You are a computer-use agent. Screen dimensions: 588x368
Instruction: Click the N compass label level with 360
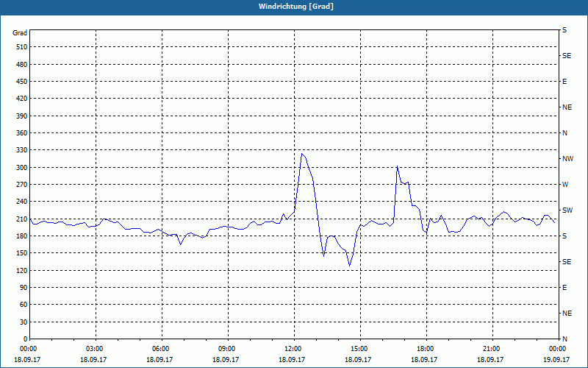point(564,133)
